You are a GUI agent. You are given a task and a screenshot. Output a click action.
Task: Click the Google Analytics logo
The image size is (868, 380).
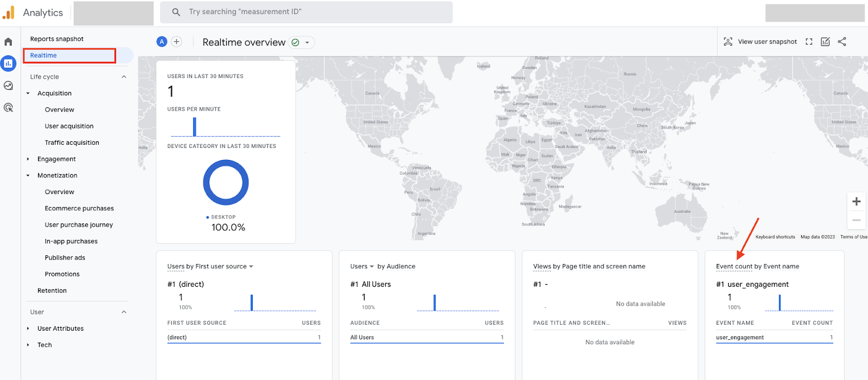click(x=9, y=12)
